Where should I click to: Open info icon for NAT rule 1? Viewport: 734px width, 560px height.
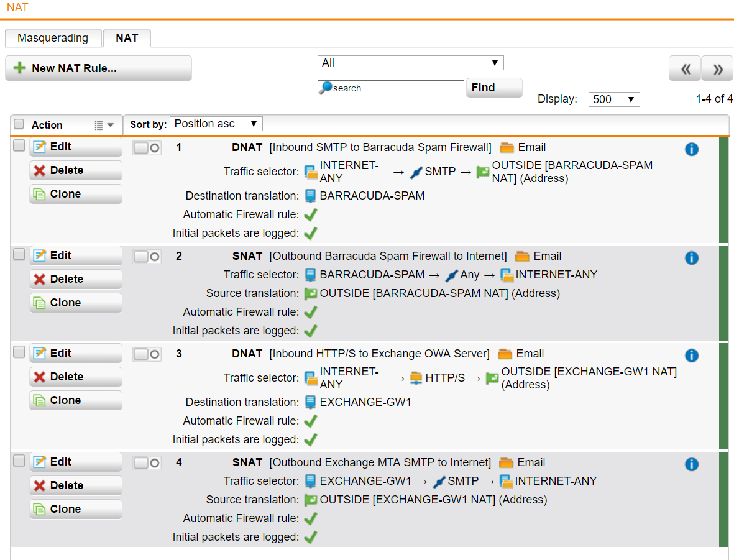[691, 149]
